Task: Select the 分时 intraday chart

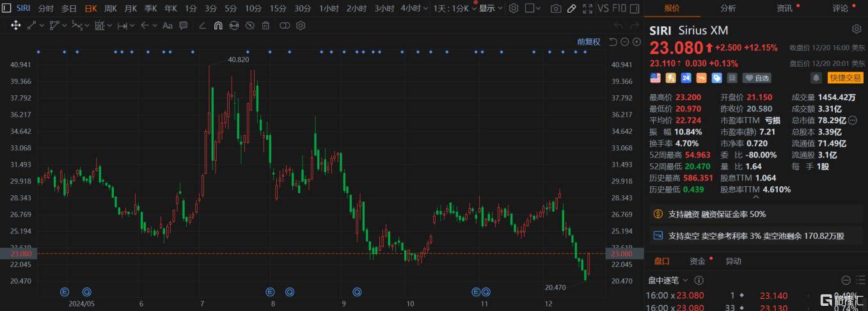Action: [46, 8]
